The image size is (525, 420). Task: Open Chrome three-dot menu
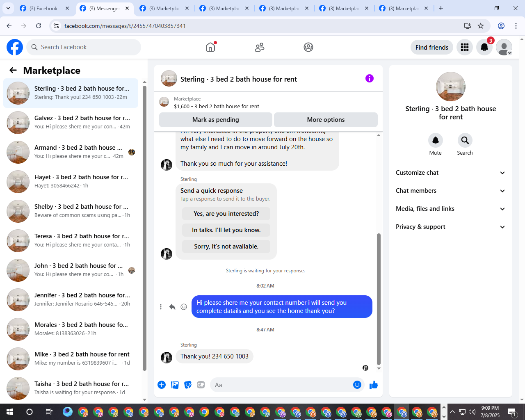(x=516, y=26)
